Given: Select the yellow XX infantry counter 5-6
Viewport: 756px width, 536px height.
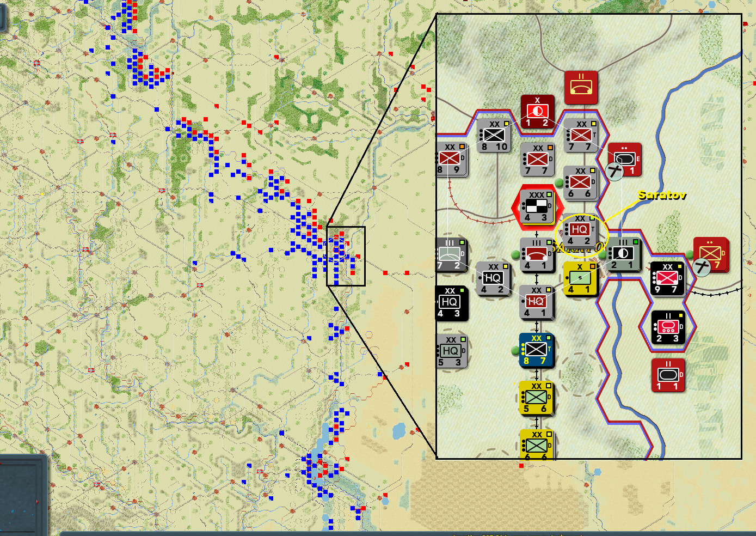Looking at the screenshot, I should (x=537, y=398).
